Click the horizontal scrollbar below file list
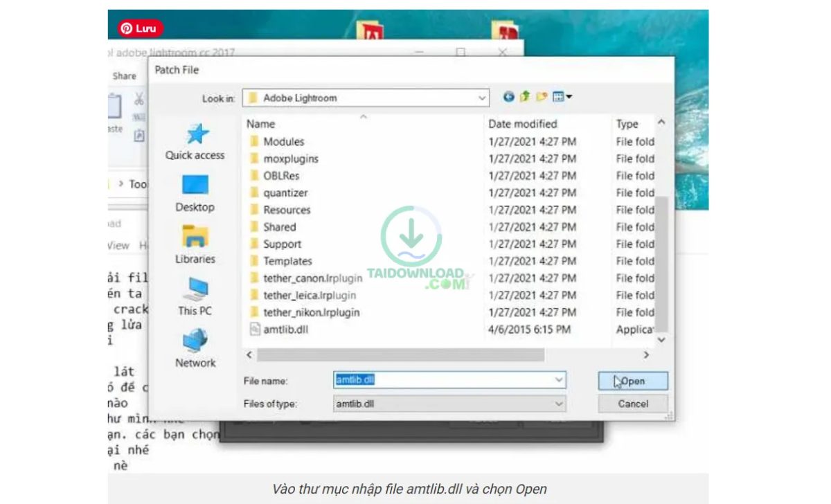The height and width of the screenshot is (504, 831). tap(402, 355)
